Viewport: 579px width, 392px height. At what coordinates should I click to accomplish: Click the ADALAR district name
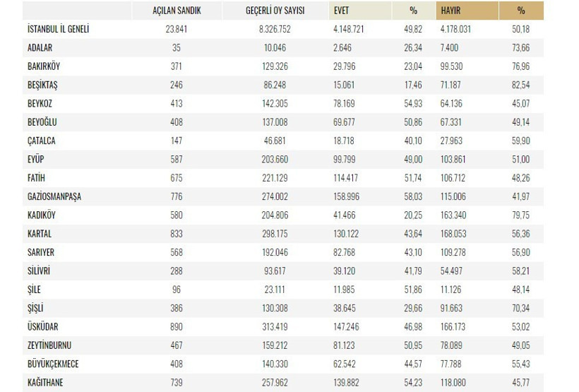(40, 47)
